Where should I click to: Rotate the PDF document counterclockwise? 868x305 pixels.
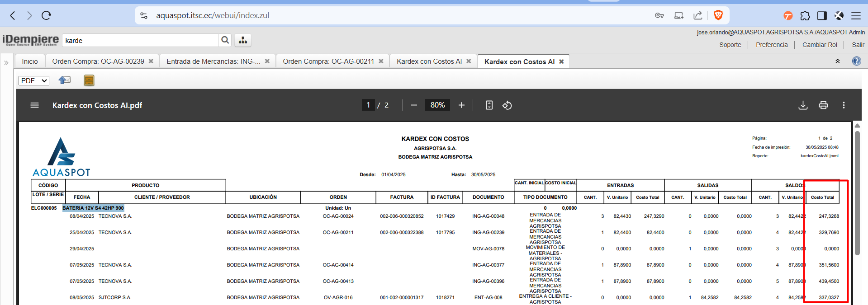[507, 105]
